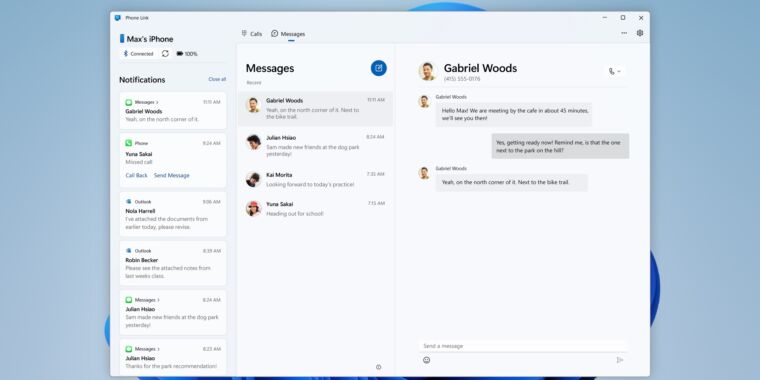Image resolution: width=760 pixels, height=380 pixels.
Task: Open the Nola Harrell Outlook notification
Action: pos(173,214)
